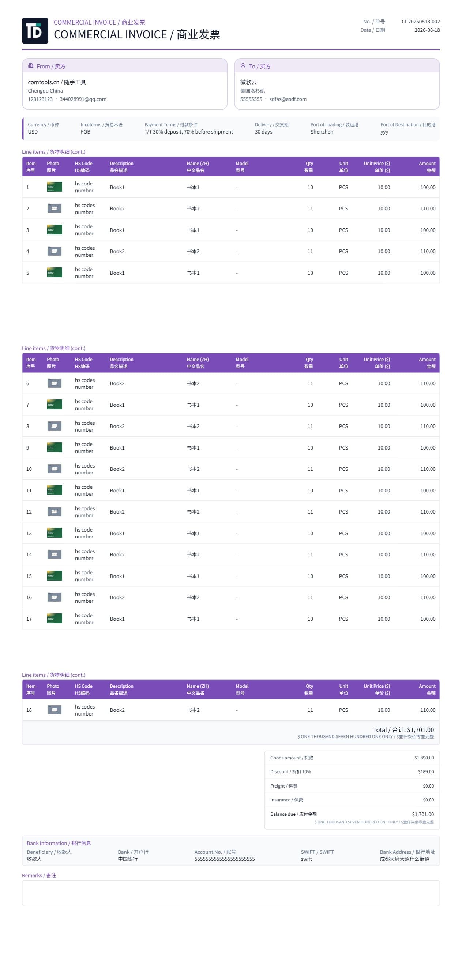The image size is (462, 980).
Task: Open the photo thumbnail for item 2
Action: point(55,209)
